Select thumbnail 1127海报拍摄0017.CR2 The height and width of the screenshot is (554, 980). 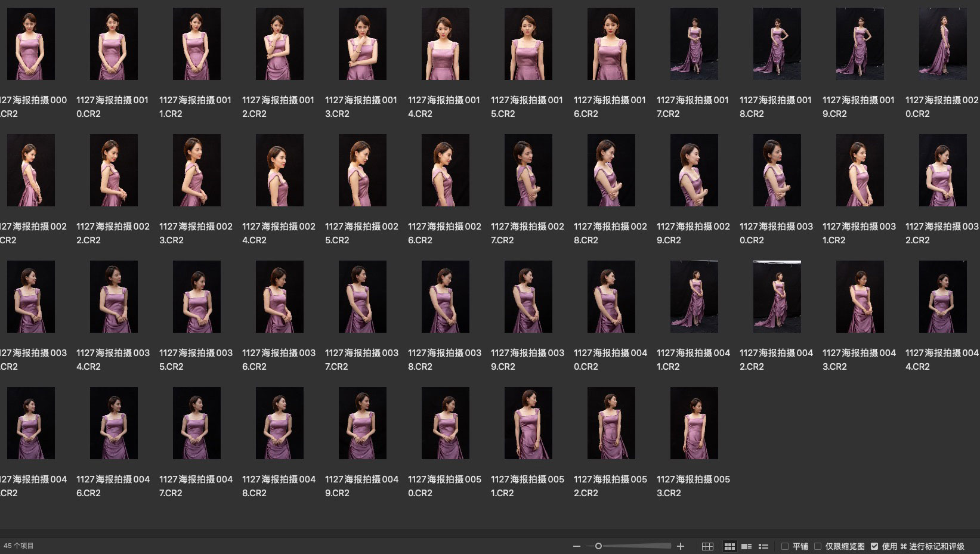point(694,44)
